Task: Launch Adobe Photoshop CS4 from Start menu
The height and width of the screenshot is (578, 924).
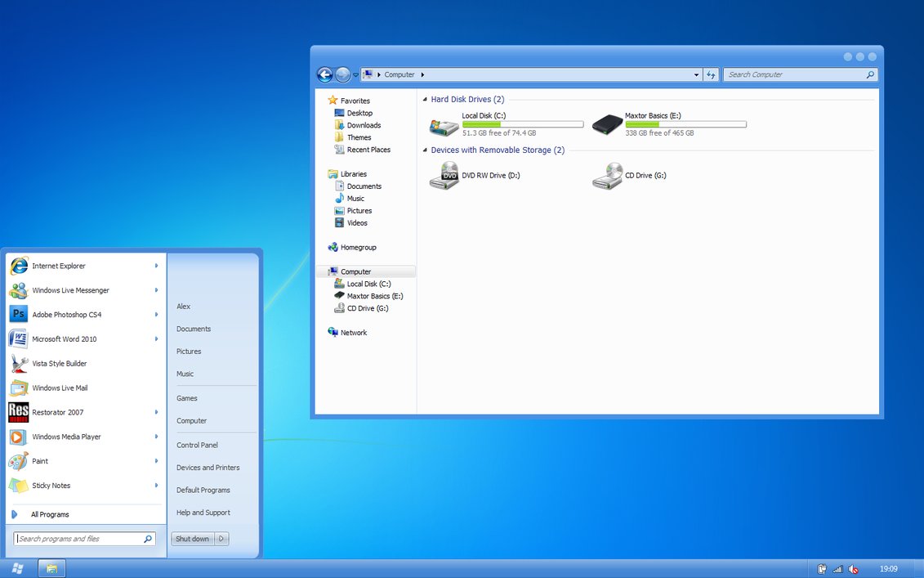Action: click(66, 315)
